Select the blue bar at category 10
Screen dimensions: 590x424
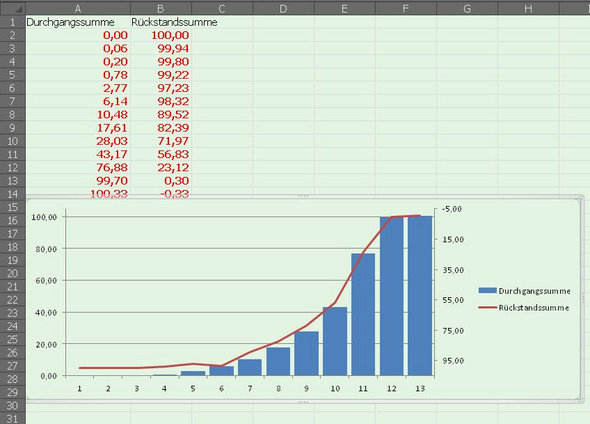335,341
